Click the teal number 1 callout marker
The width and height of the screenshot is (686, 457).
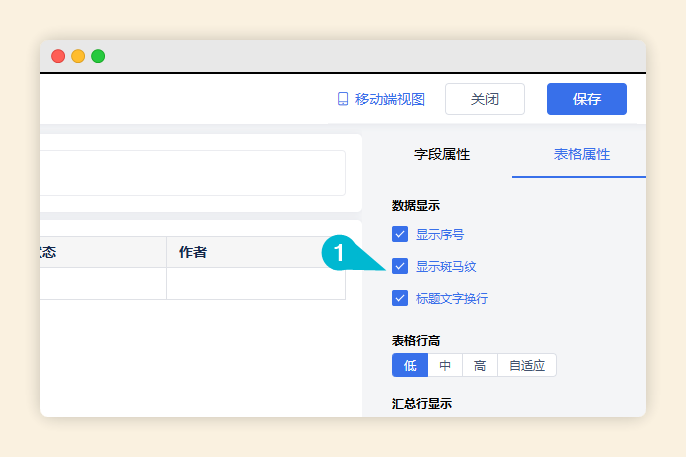[339, 254]
